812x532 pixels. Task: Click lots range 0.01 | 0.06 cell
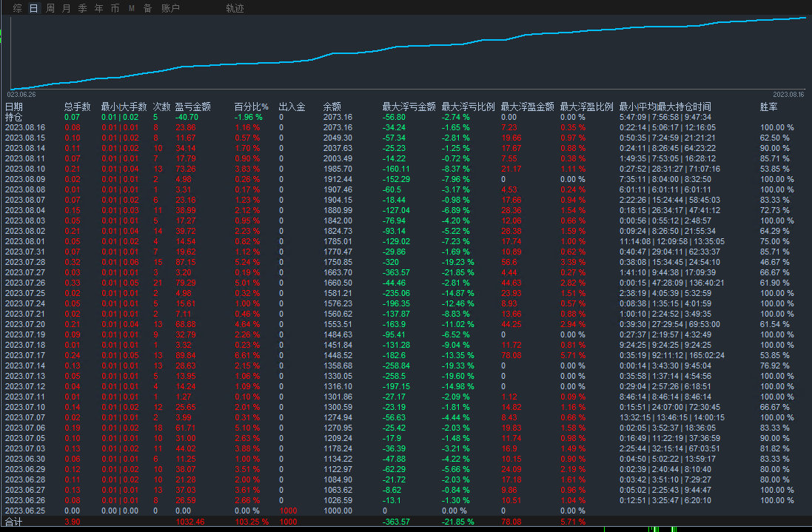coord(120,262)
